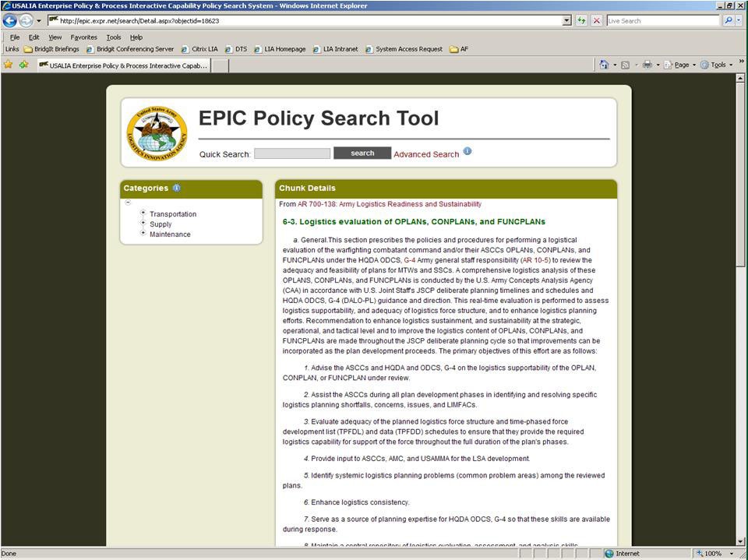This screenshot has height=560, width=748.
Task: Open the Favorites menu
Action: tap(83, 37)
